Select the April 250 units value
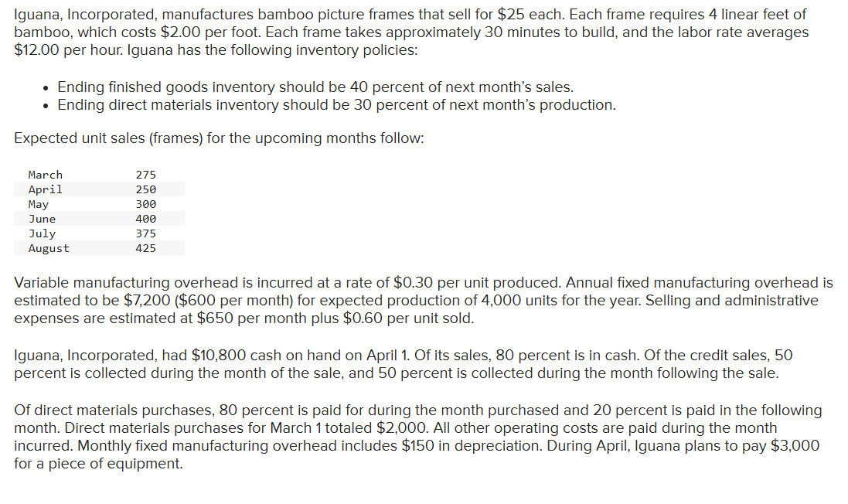 [145, 189]
